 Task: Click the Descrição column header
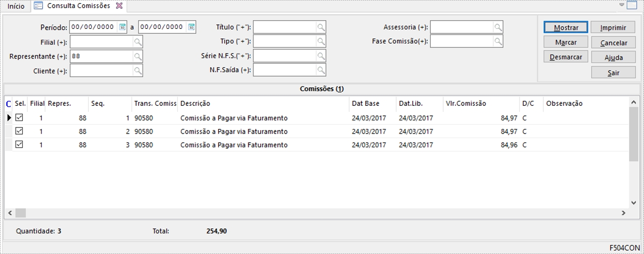tap(264, 104)
